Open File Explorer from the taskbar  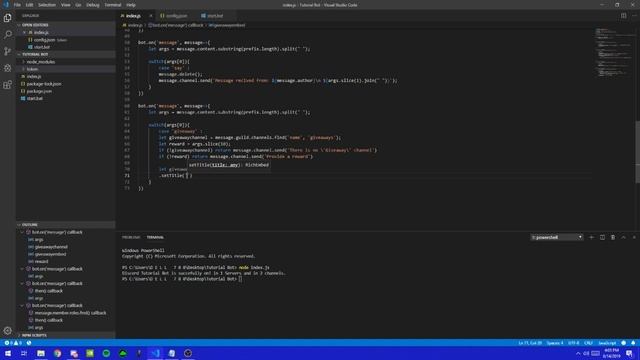point(41,353)
